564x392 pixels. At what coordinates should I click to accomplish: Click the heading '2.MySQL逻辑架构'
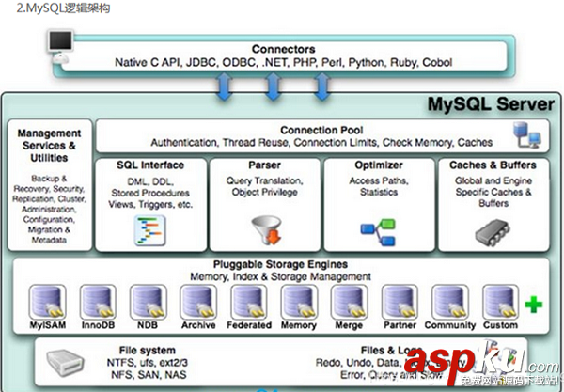[x=63, y=8]
